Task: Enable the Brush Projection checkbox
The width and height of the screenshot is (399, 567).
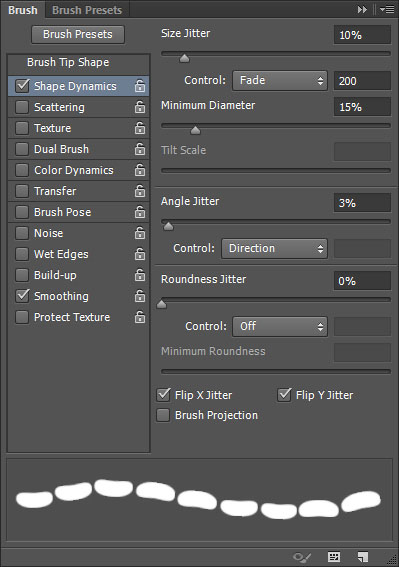Action: coord(163,415)
